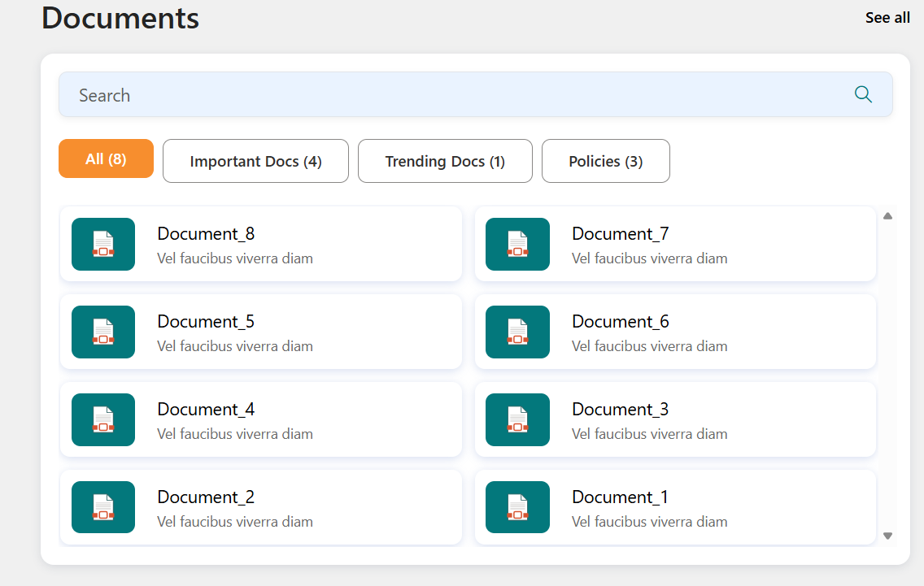Open the See all link

pyautogui.click(x=887, y=18)
